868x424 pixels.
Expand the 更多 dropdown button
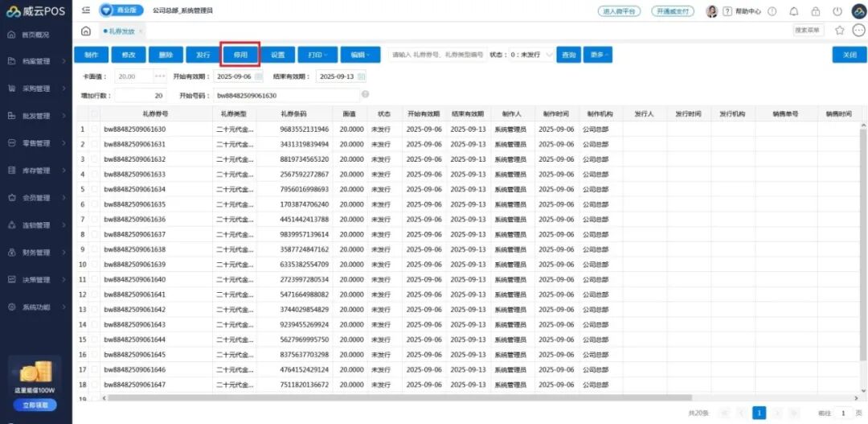(596, 55)
